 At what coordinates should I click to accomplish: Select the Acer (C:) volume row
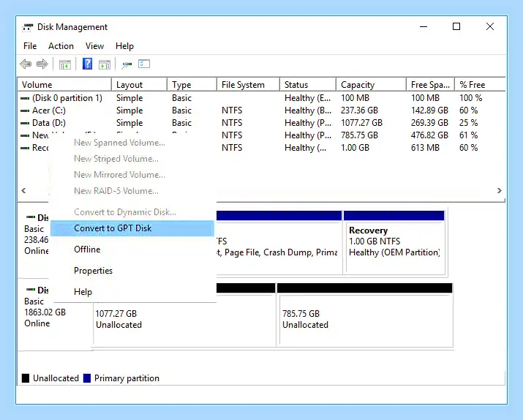[261, 110]
